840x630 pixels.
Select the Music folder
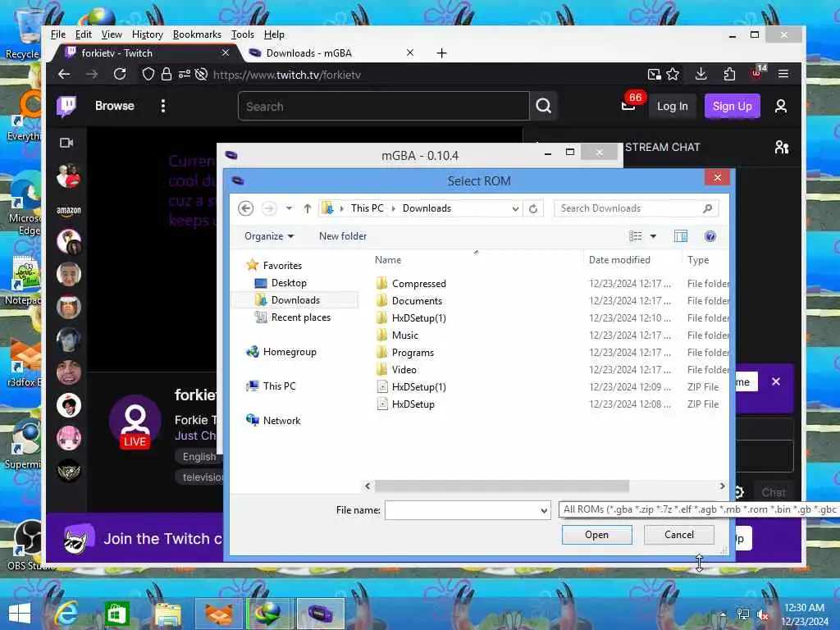405,336
